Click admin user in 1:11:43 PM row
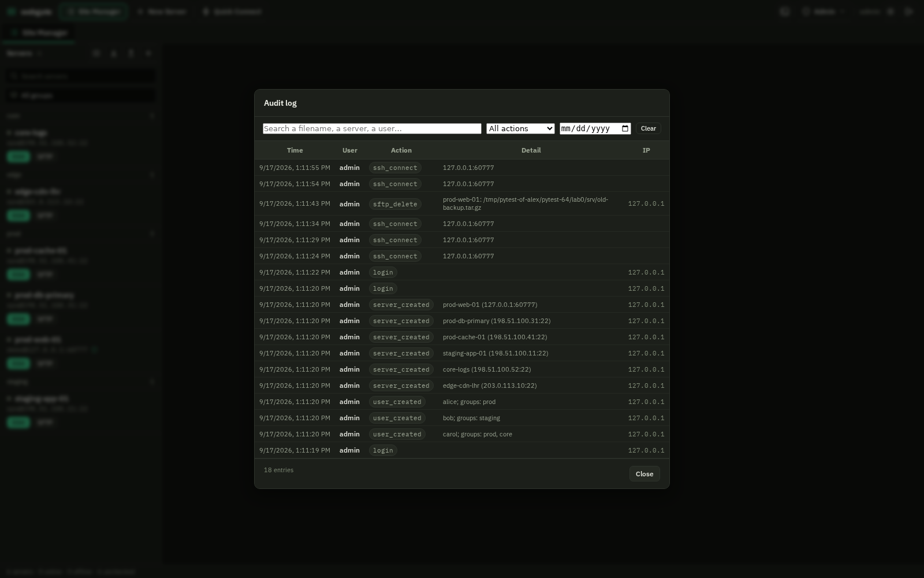 point(349,203)
